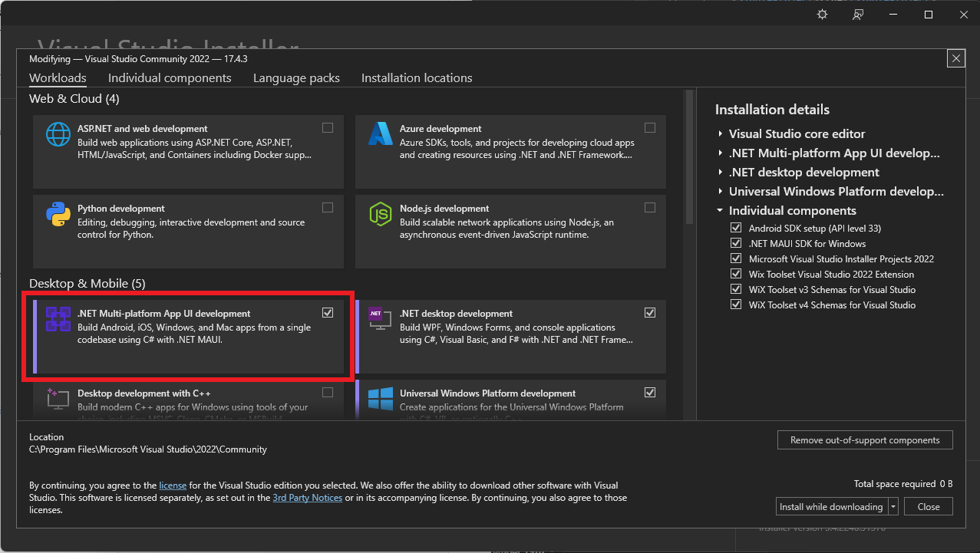
Task: Open the Language packs tab
Action: coord(296,78)
